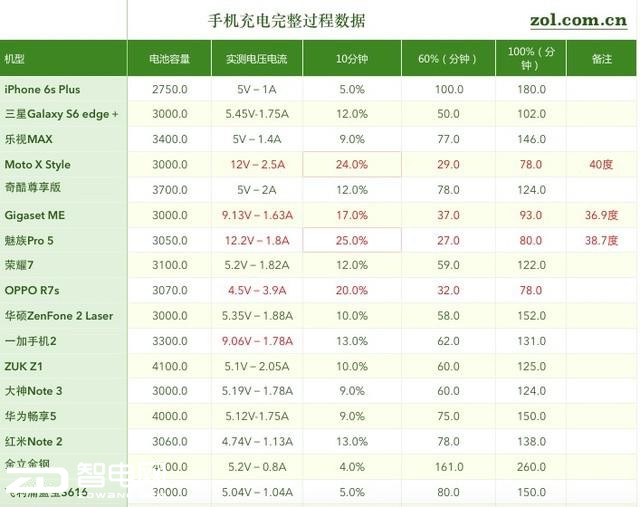
Task: Select the red 20.0% cell
Action: point(352,290)
